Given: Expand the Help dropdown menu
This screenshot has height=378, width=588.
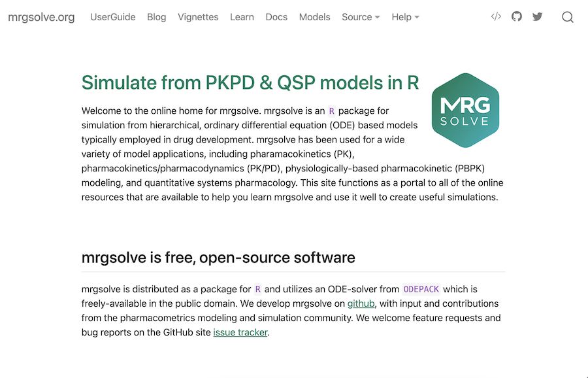Looking at the screenshot, I should tap(405, 17).
